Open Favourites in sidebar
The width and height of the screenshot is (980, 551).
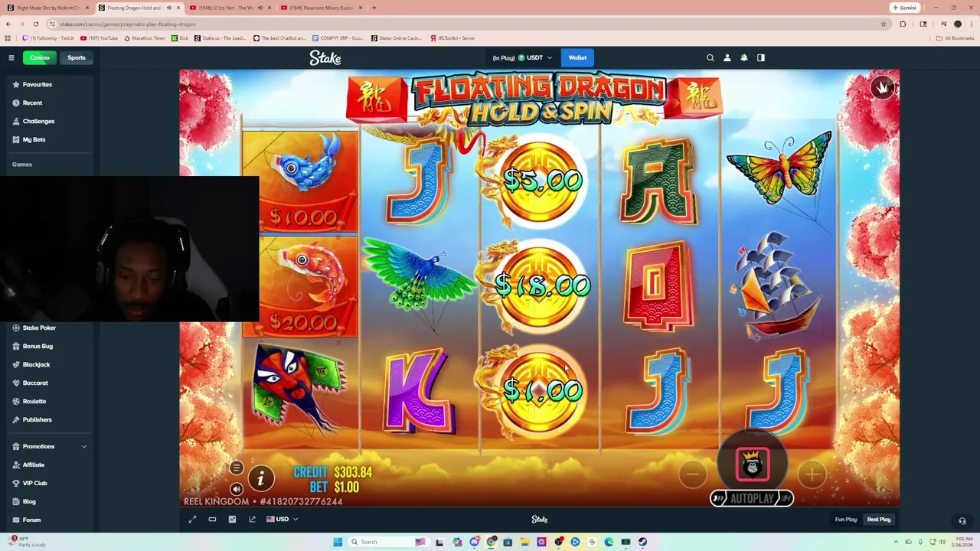pos(37,84)
